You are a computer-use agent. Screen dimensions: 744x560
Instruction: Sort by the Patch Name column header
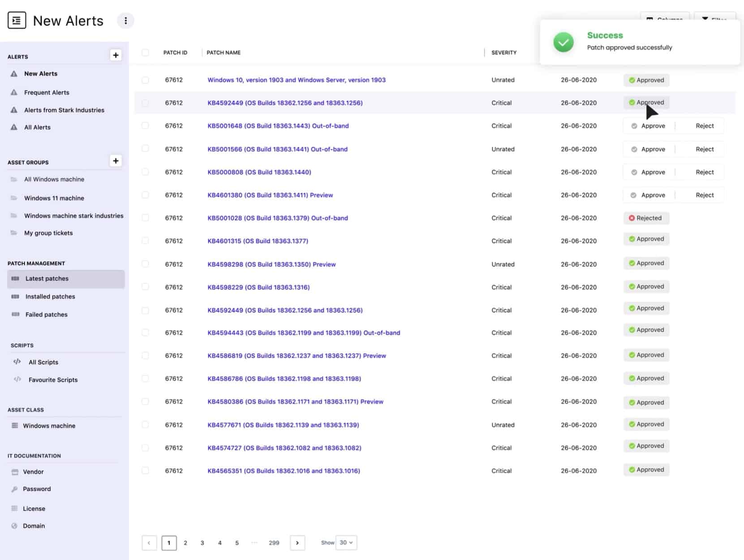click(224, 52)
